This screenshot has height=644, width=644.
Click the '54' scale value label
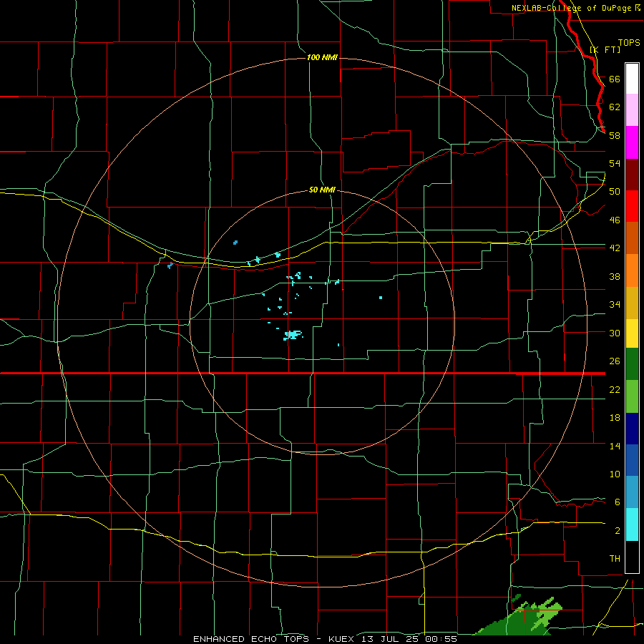(x=615, y=163)
